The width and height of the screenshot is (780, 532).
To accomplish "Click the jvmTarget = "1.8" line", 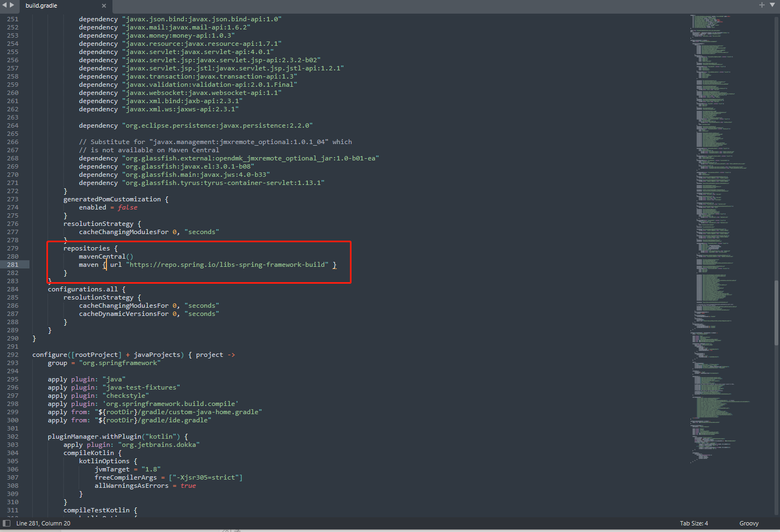I will [x=128, y=469].
